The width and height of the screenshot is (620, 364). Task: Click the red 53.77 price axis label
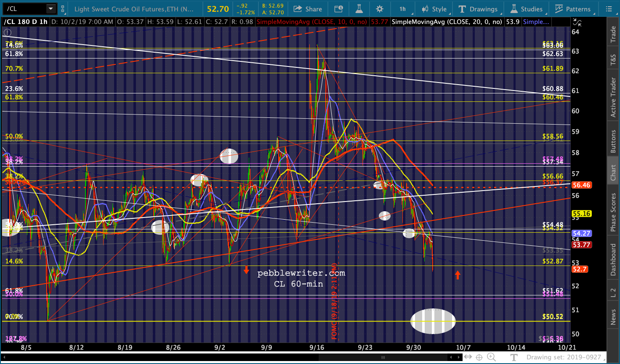[581, 244]
